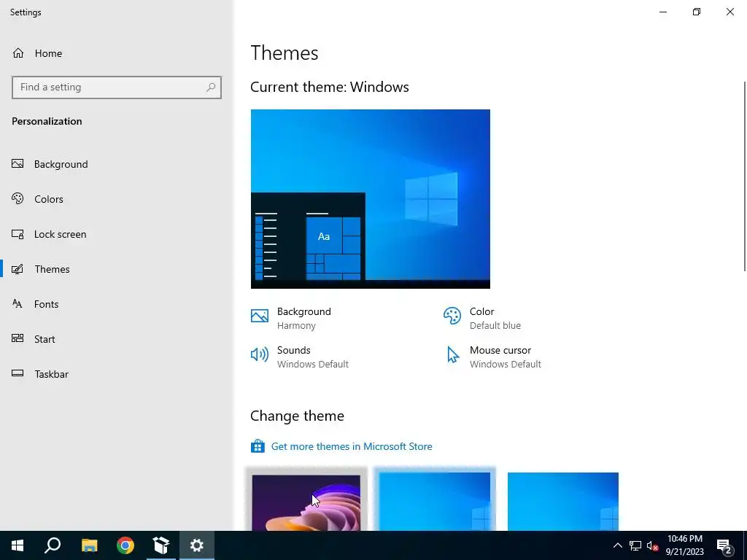Screen dimensions: 747x560
Task: Open the notification action center
Action: tap(724, 545)
